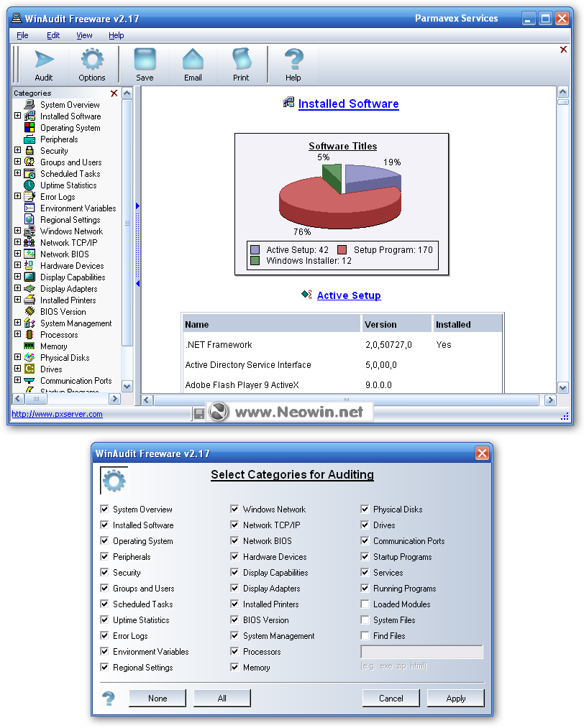Image resolution: width=584 pixels, height=728 pixels.
Task: Click the BIOS Version chip icon
Action: [29, 311]
